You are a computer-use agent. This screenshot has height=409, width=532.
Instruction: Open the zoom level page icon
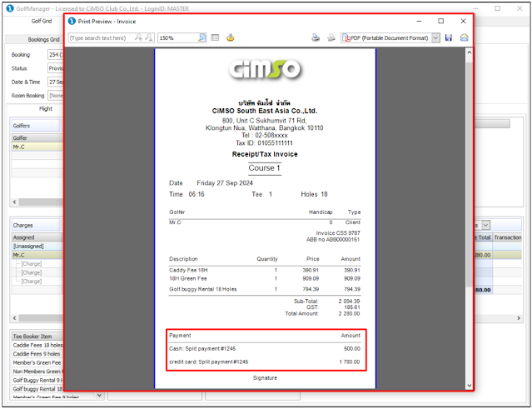point(201,37)
